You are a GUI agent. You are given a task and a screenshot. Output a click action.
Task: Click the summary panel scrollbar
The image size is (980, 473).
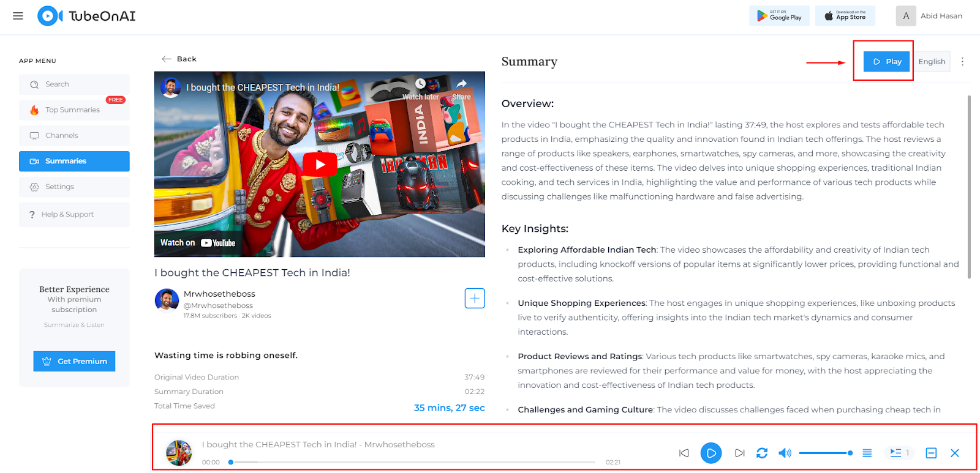pyautogui.click(x=969, y=187)
